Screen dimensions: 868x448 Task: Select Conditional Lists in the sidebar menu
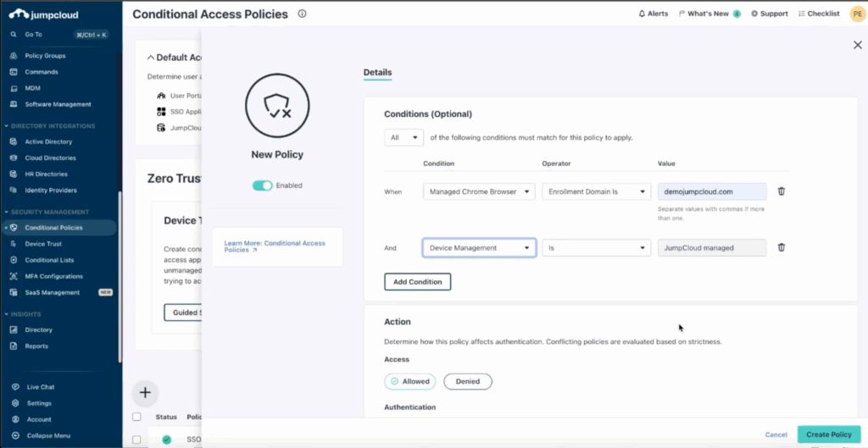tap(49, 260)
